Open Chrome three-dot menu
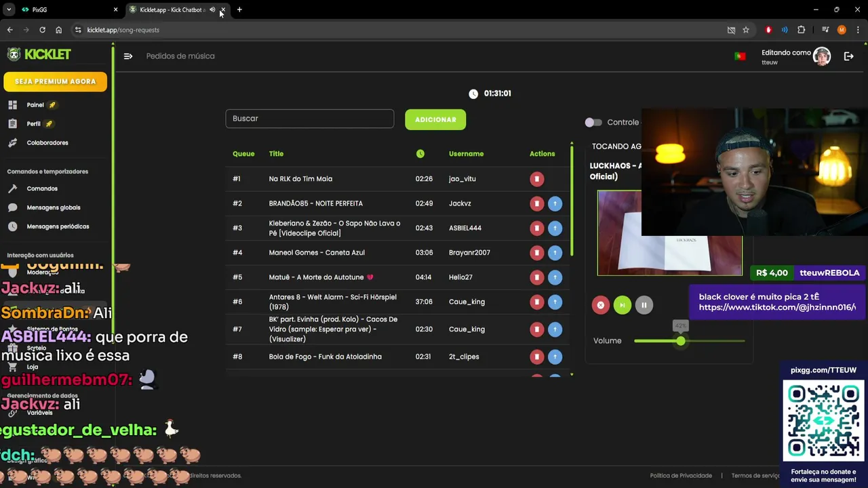Screen dimensions: 868x488 (858, 30)
